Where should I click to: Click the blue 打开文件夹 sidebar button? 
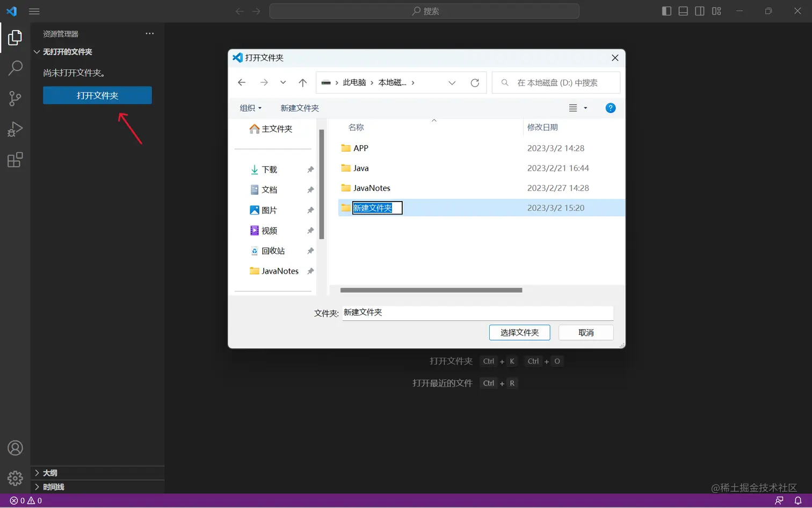coord(97,95)
